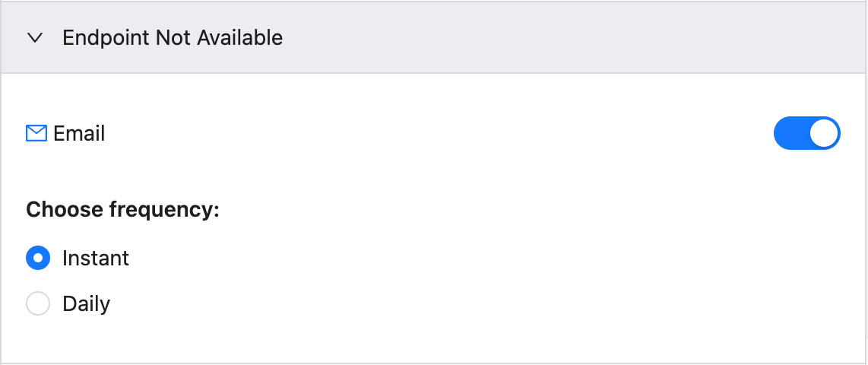Viewport: 868px width, 365px height.
Task: Click the Daily label text
Action: (x=87, y=303)
